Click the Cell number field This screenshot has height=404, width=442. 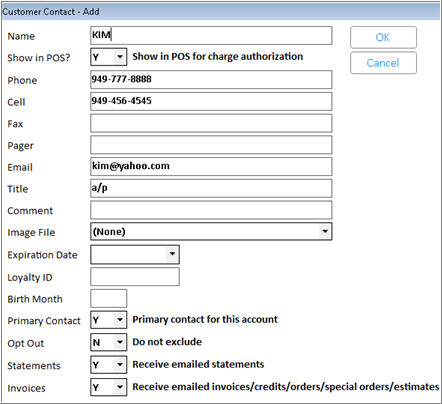[x=211, y=101]
